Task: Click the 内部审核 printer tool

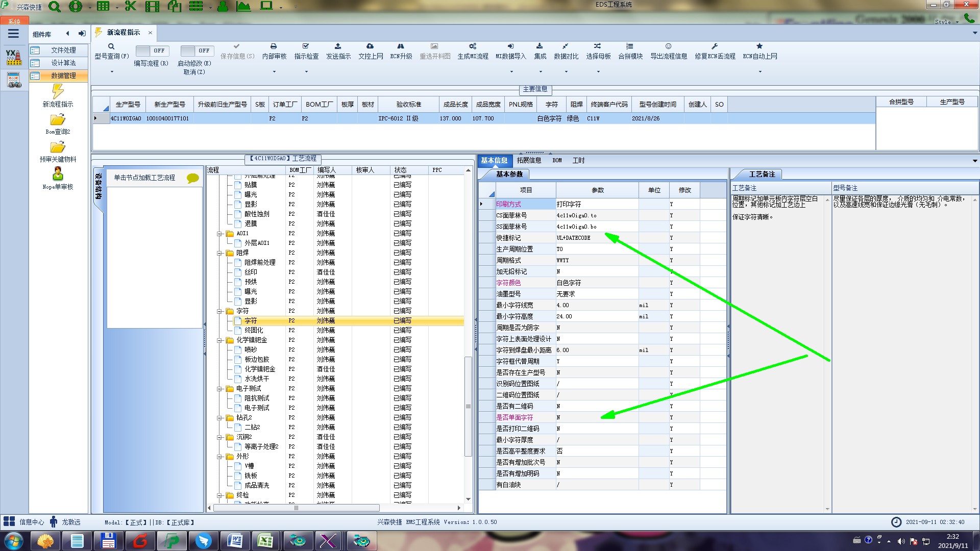Action: pos(274,52)
